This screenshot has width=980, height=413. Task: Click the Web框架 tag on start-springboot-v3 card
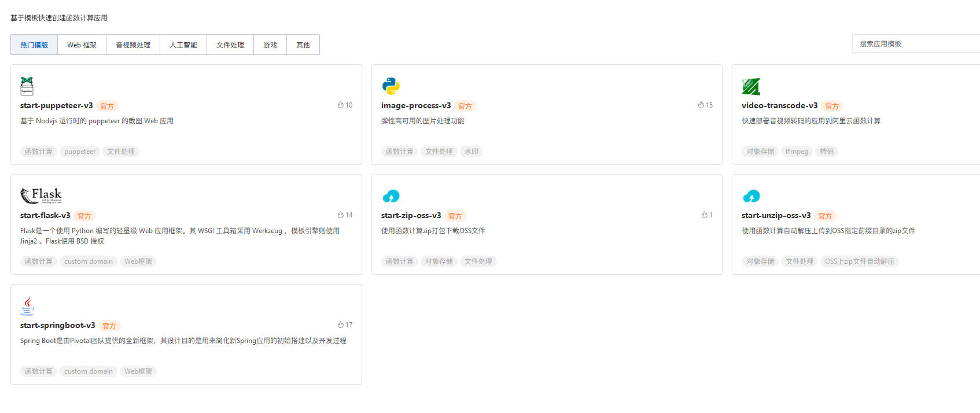click(x=138, y=371)
